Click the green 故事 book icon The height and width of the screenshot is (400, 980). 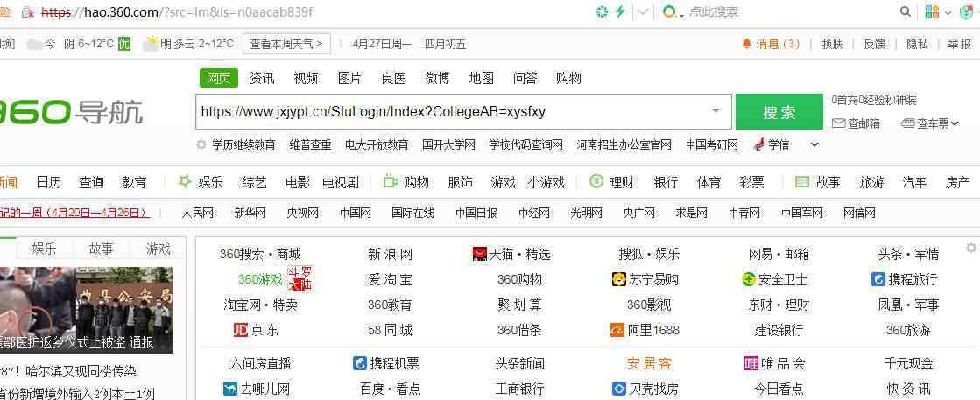pyautogui.click(x=802, y=181)
